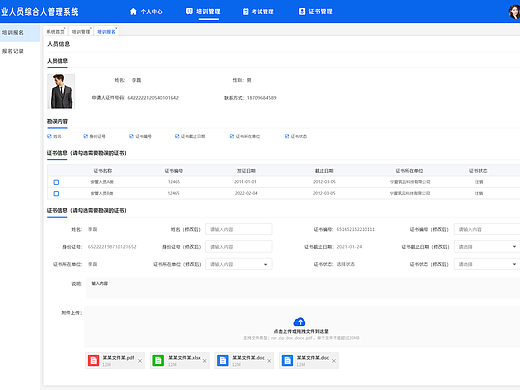Toggle the 证书所在单位 checkbox under 勘误内容
This screenshot has height=390, width=520.
[x=232, y=136]
